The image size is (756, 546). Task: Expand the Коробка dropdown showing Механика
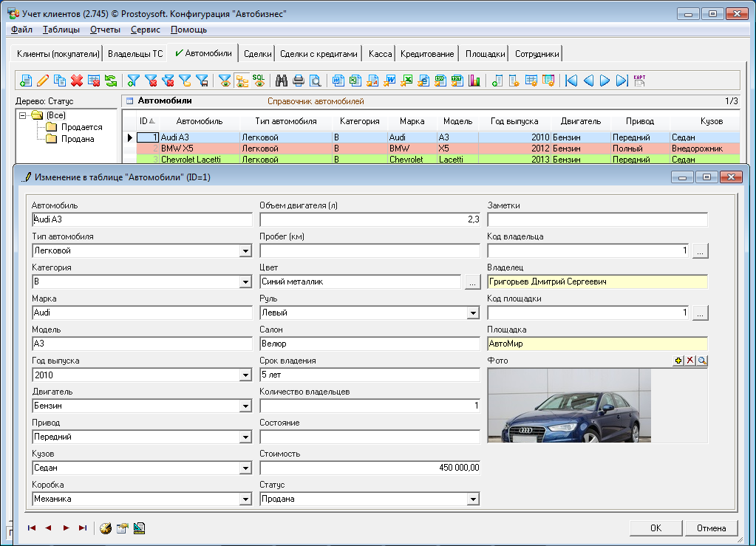click(x=245, y=499)
